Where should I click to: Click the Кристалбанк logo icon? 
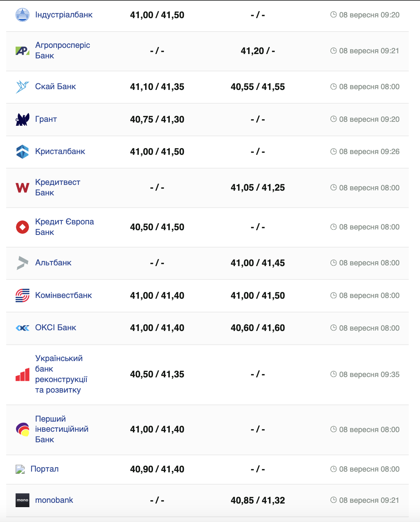(x=22, y=152)
